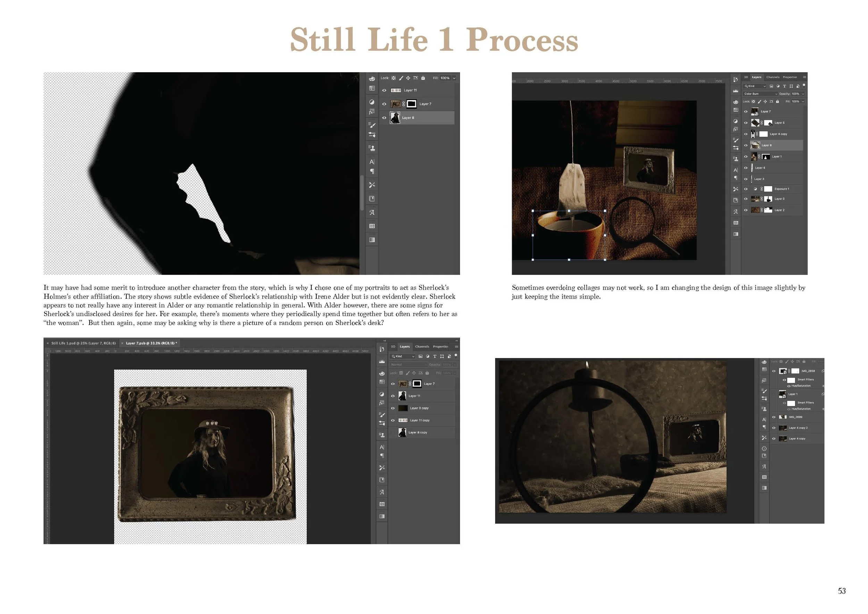This screenshot has height=614, width=868.
Task: Click Hue/Saturation filter under IMG_2858
Action: tap(801, 386)
